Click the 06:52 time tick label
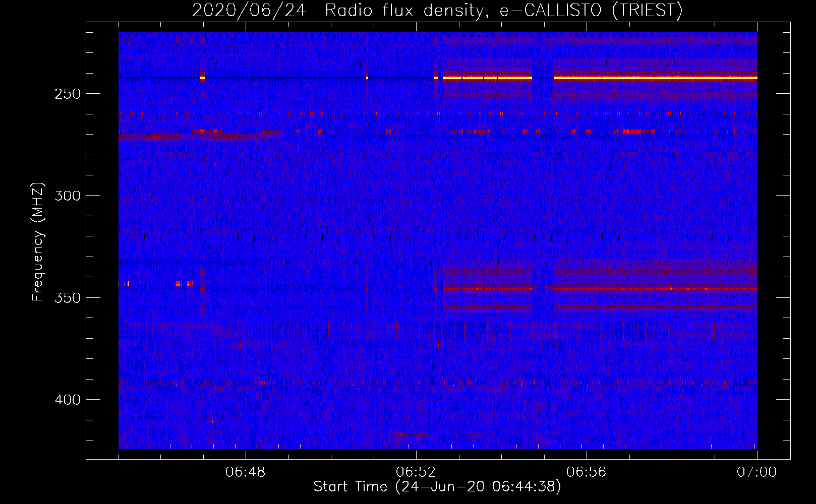This screenshot has height=504, width=816. [416, 472]
